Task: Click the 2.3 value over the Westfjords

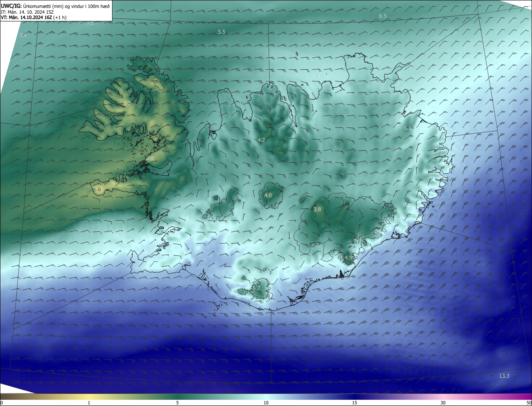Action: click(x=126, y=103)
